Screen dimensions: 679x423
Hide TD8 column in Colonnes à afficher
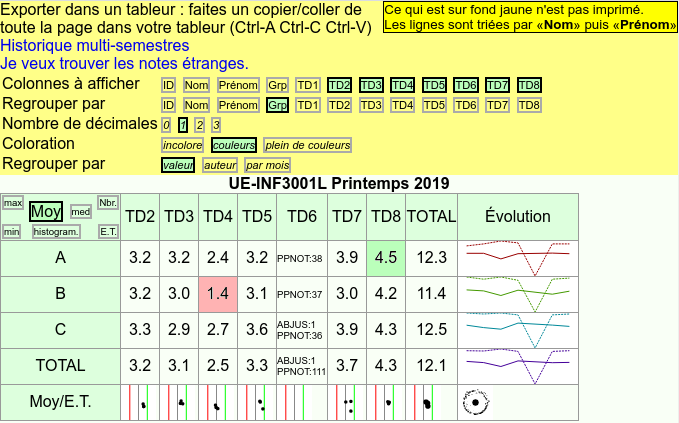pos(529,85)
